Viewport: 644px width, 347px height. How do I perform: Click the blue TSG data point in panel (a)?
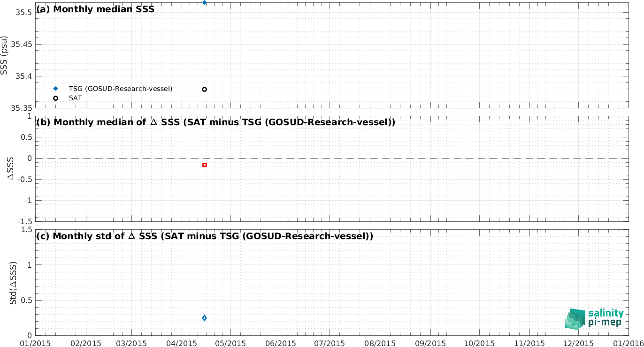click(204, 3)
